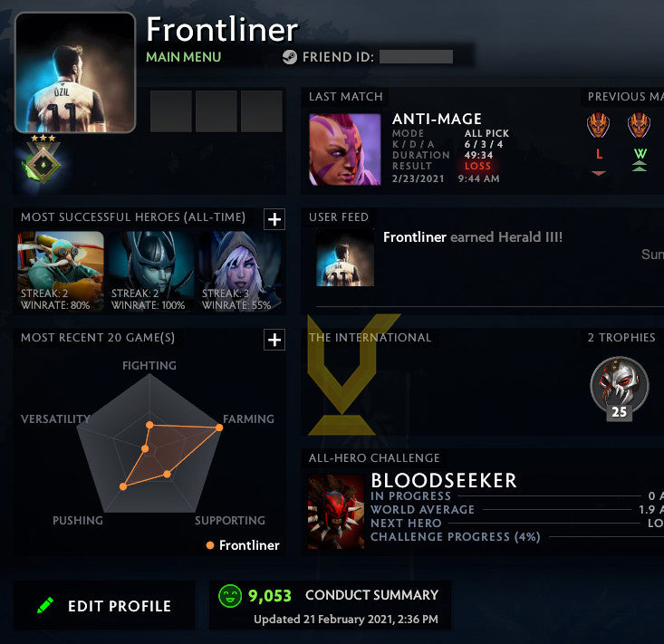Click the Farming point on radar chart
This screenshot has width=664, height=644.
(219, 428)
